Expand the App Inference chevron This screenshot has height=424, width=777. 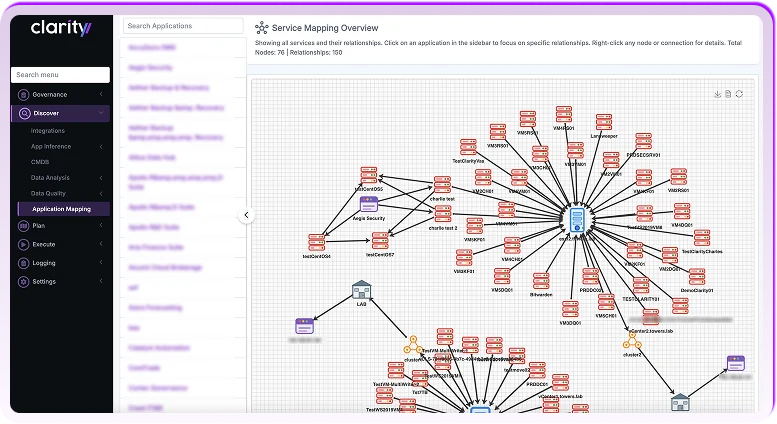101,147
